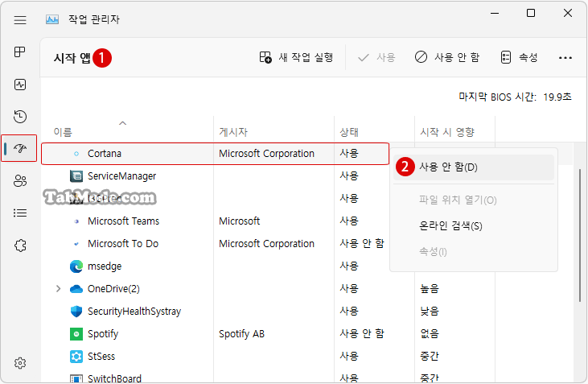
Task: Click the 없음 impact value for Spotify
Action: pyautogui.click(x=430, y=333)
